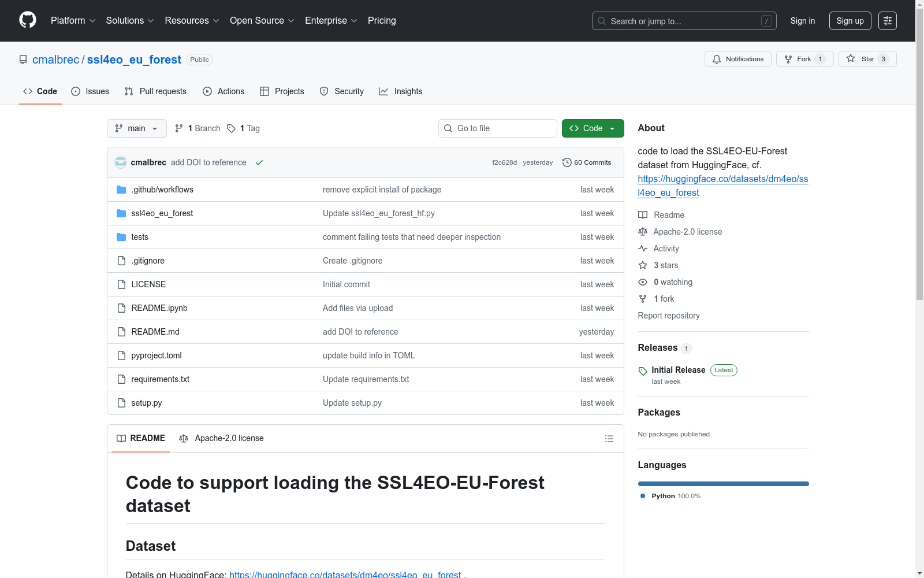This screenshot has width=924, height=578.
Task: Open commit message 'update build info in TOML'
Action: (369, 355)
